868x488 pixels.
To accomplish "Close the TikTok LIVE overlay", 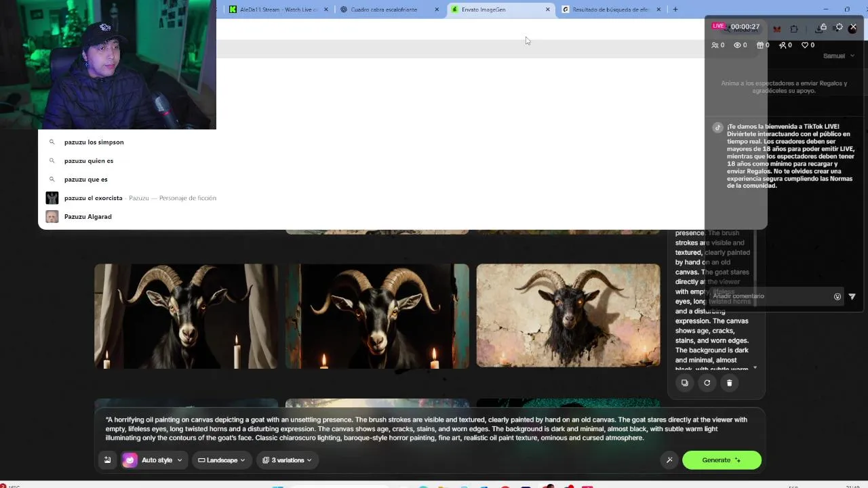I will 853,27.
